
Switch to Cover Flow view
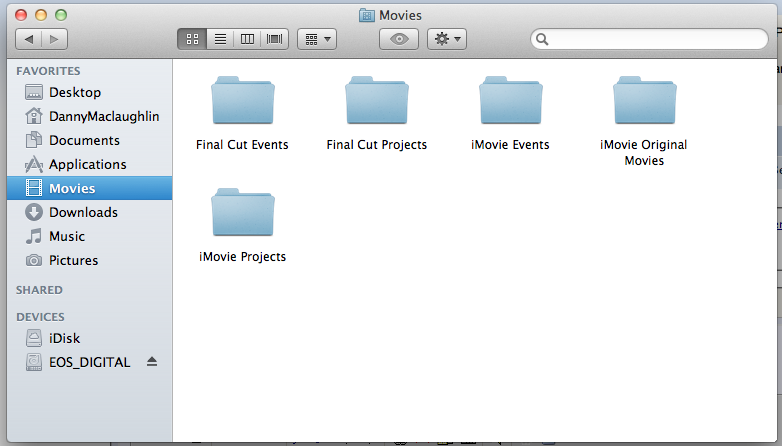coord(275,39)
